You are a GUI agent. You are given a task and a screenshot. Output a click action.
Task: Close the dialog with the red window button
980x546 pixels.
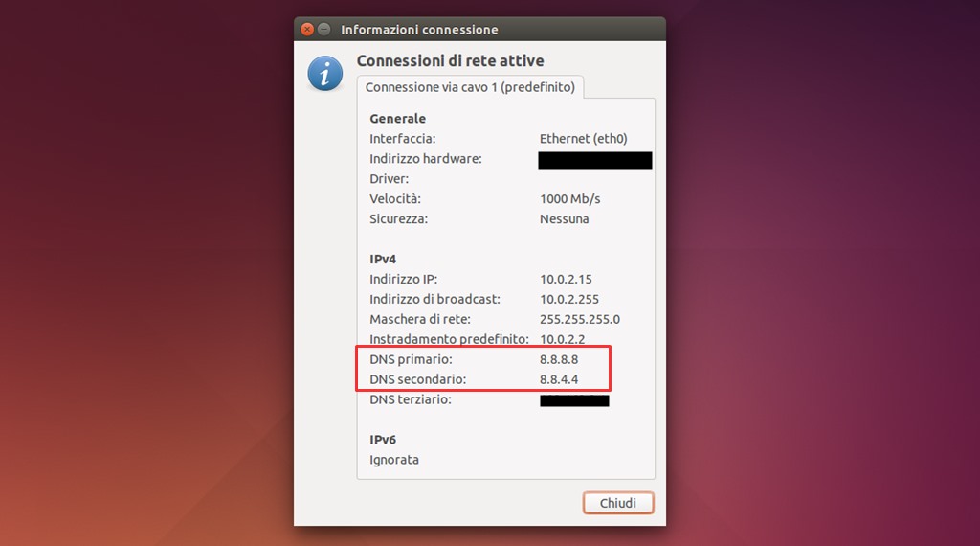[x=307, y=30]
